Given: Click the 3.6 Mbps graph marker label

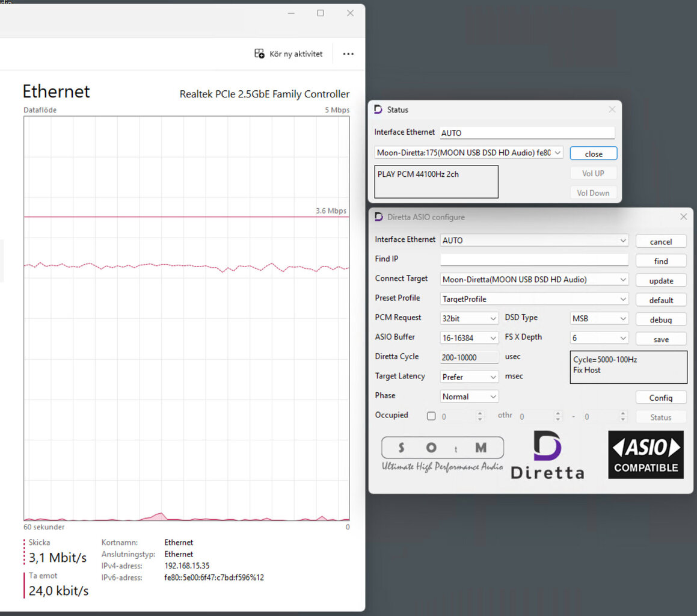Looking at the screenshot, I should pos(331,211).
